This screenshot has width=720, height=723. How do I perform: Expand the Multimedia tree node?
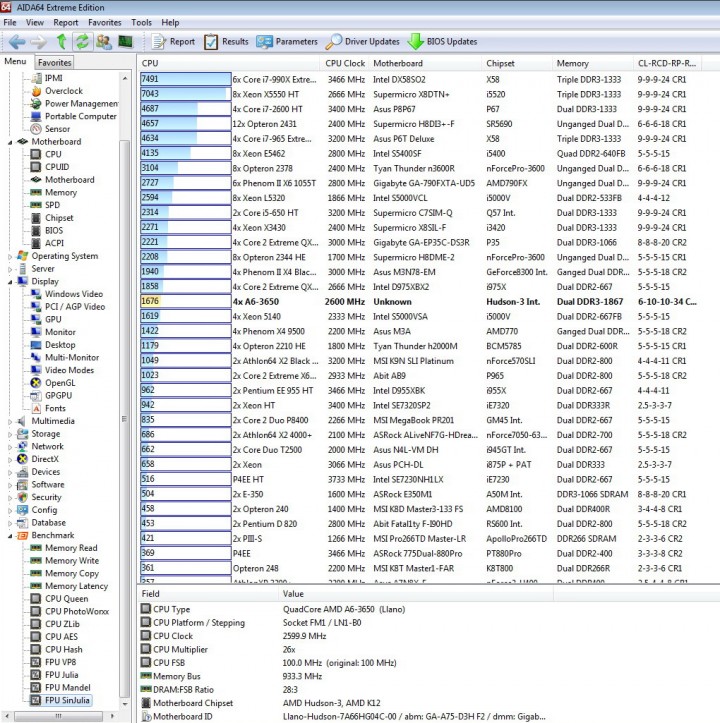[10, 421]
